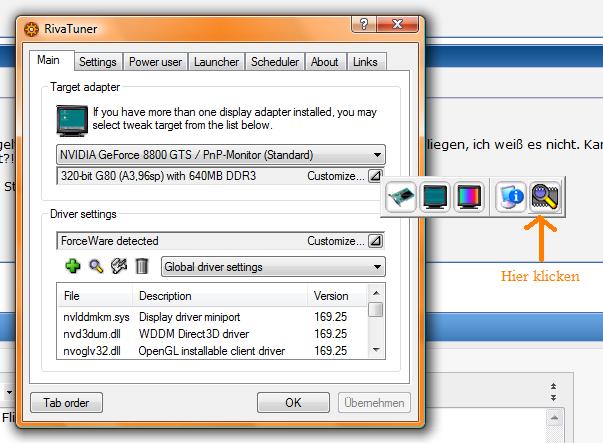Open the Links tab
603x443 pixels.
pyautogui.click(x=365, y=62)
